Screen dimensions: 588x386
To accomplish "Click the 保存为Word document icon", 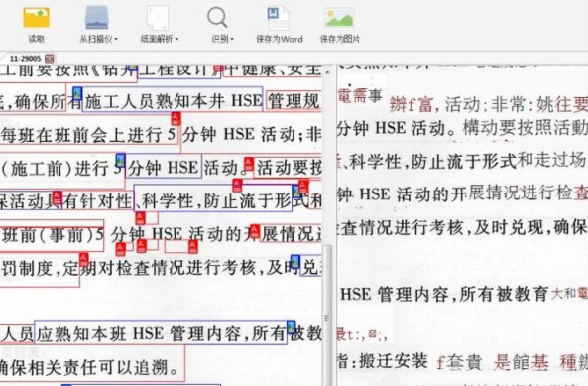I will (x=278, y=18).
